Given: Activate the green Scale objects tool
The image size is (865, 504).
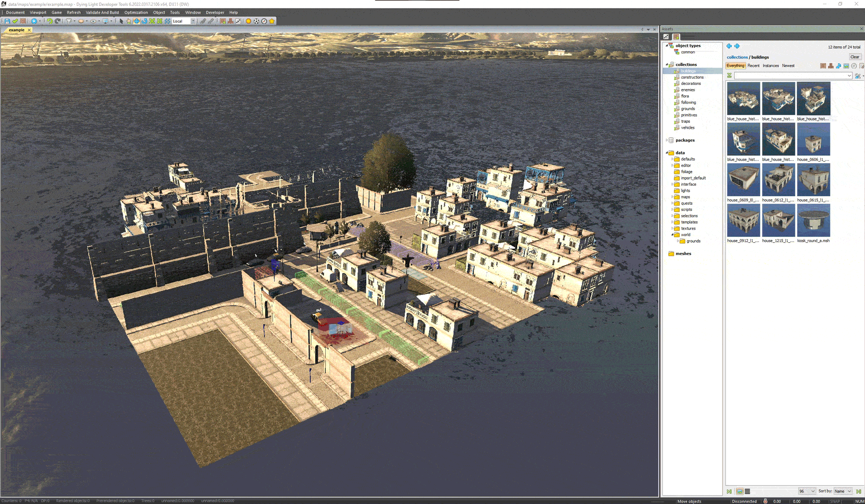Looking at the screenshot, I should (x=152, y=21).
